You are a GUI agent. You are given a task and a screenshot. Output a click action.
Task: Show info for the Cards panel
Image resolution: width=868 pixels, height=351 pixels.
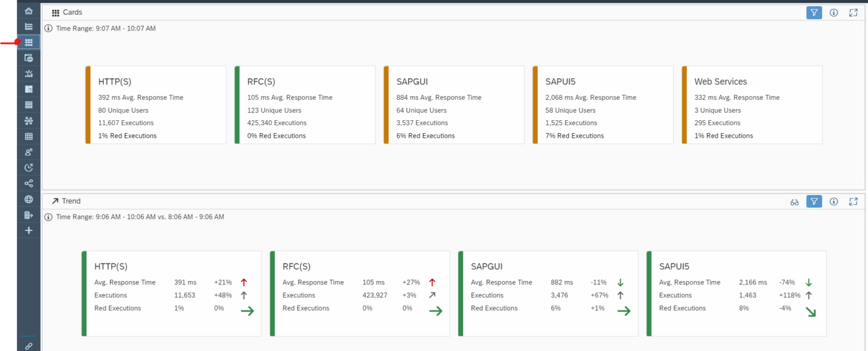click(834, 12)
